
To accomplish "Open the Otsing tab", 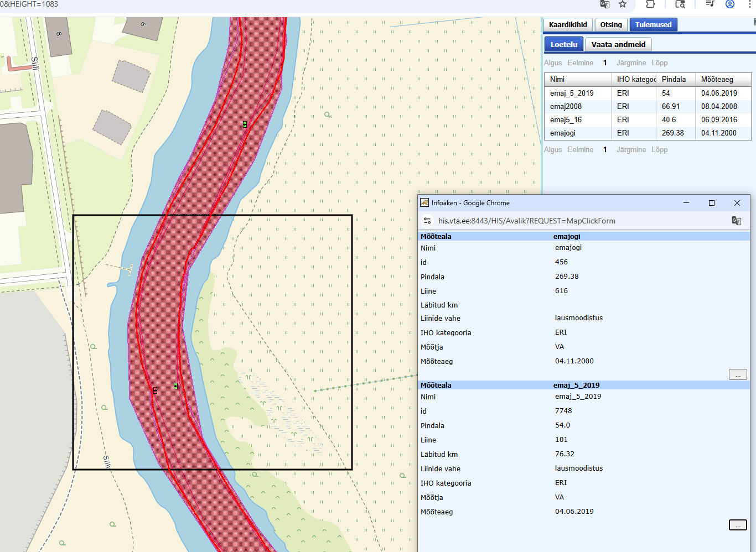I will (x=611, y=25).
